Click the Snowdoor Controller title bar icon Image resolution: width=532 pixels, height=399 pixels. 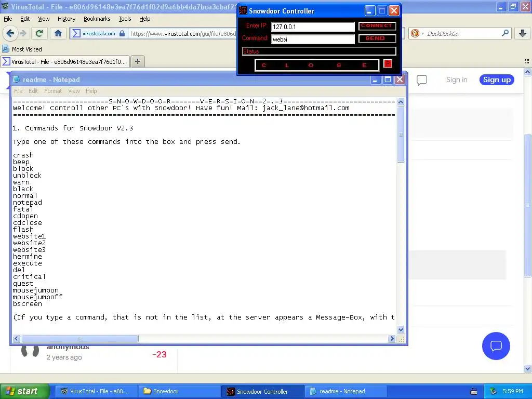click(x=243, y=10)
